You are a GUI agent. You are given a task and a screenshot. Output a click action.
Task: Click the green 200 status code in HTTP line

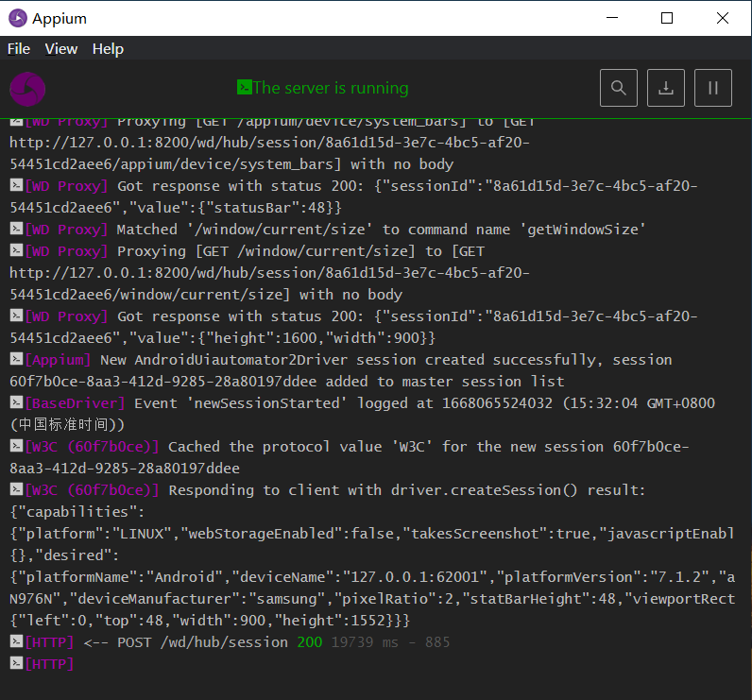click(x=309, y=642)
